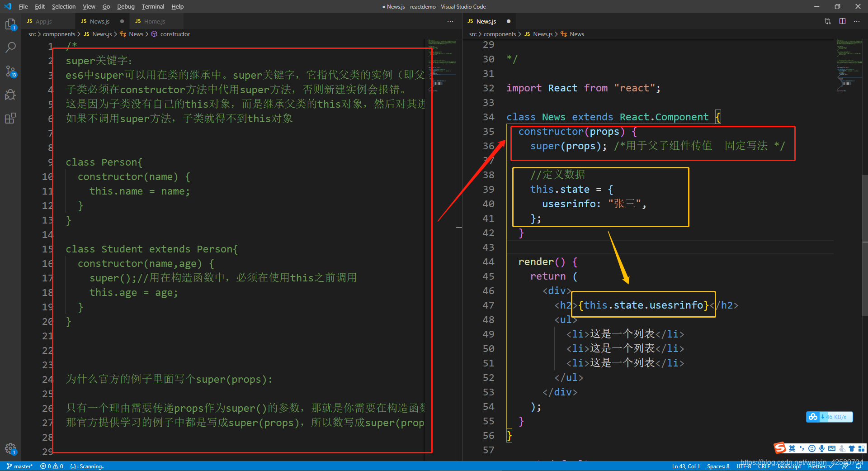The width and height of the screenshot is (868, 471).
Task: Click line 32 'import React from "react";'
Action: 583,88
